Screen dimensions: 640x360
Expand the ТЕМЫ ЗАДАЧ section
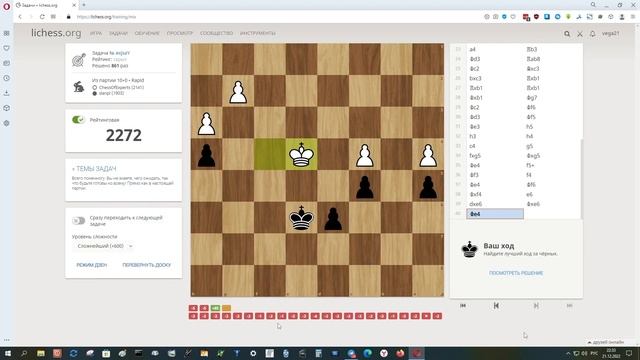(94, 169)
